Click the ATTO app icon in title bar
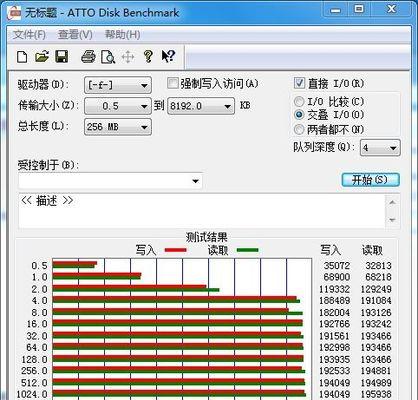The width and height of the screenshot is (418, 400). 15,13
